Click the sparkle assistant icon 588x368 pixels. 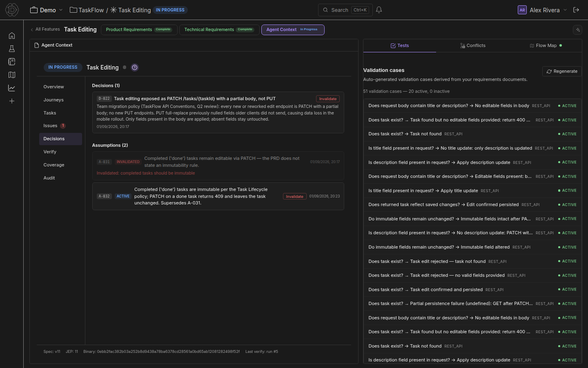577,29
